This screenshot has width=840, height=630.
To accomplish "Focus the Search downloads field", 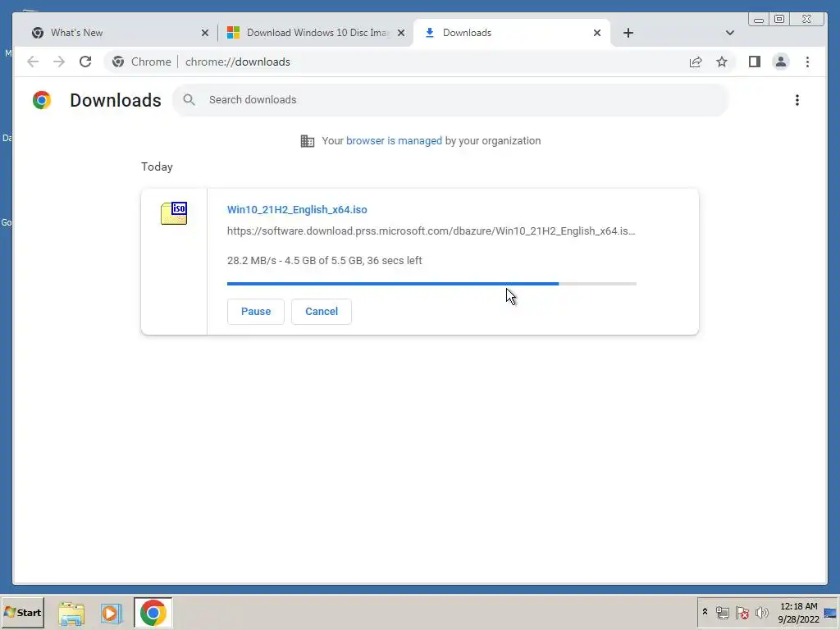I will point(450,99).
